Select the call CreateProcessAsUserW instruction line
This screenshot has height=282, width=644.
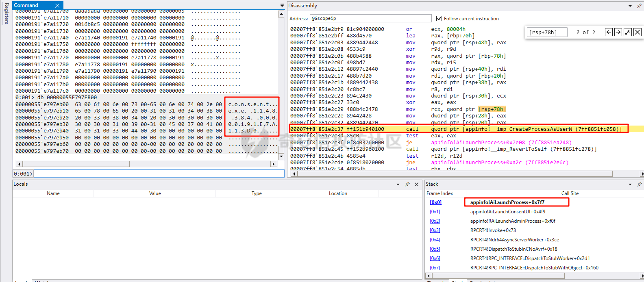[x=456, y=129]
